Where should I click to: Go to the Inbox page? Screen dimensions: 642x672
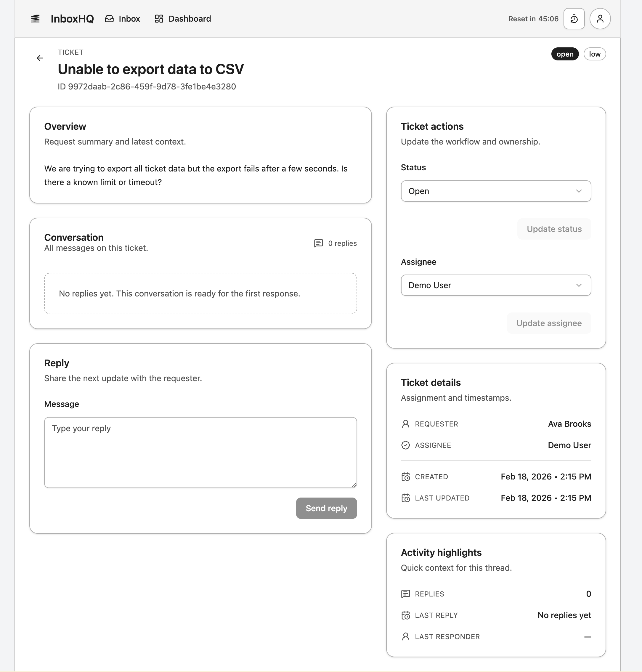(x=123, y=19)
